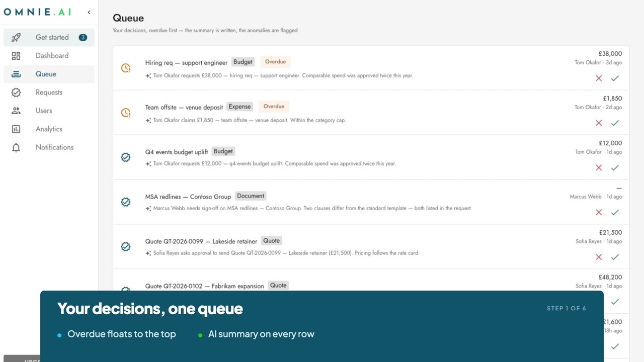This screenshot has width=644, height=362.
Task: Click the OMNIE.AI logo
Action: (x=38, y=12)
